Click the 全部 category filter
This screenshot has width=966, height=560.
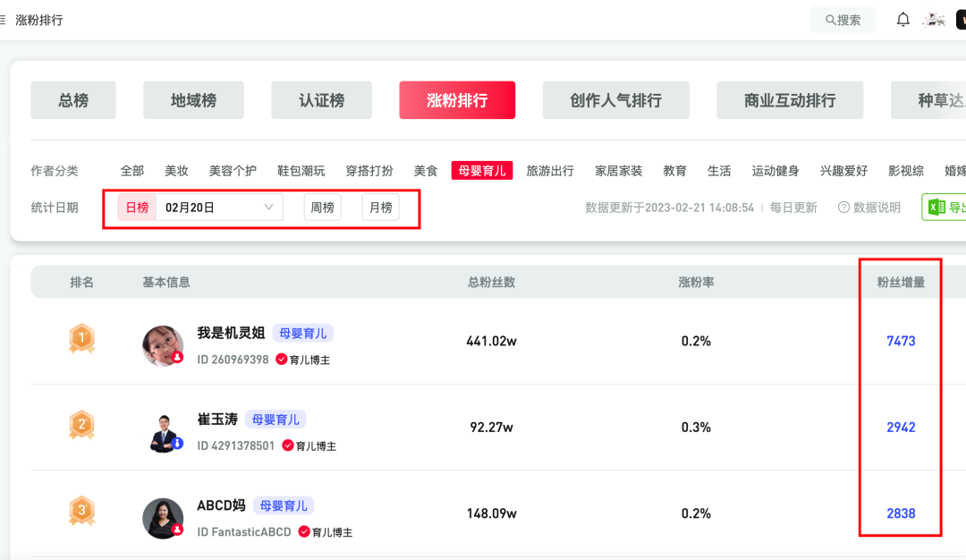(x=132, y=171)
